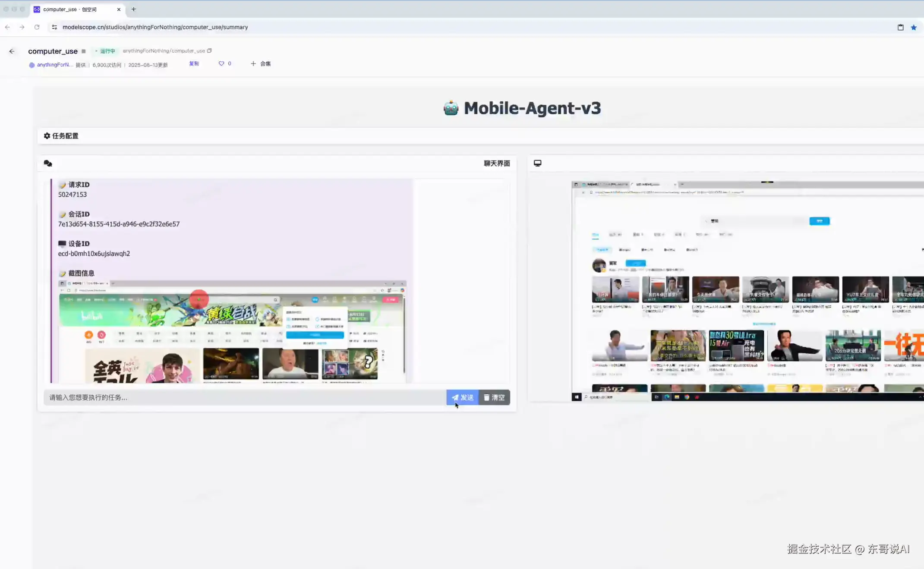The width and height of the screenshot is (924, 569).
Task: Bookmark page with the blue star icon
Action: tap(914, 27)
